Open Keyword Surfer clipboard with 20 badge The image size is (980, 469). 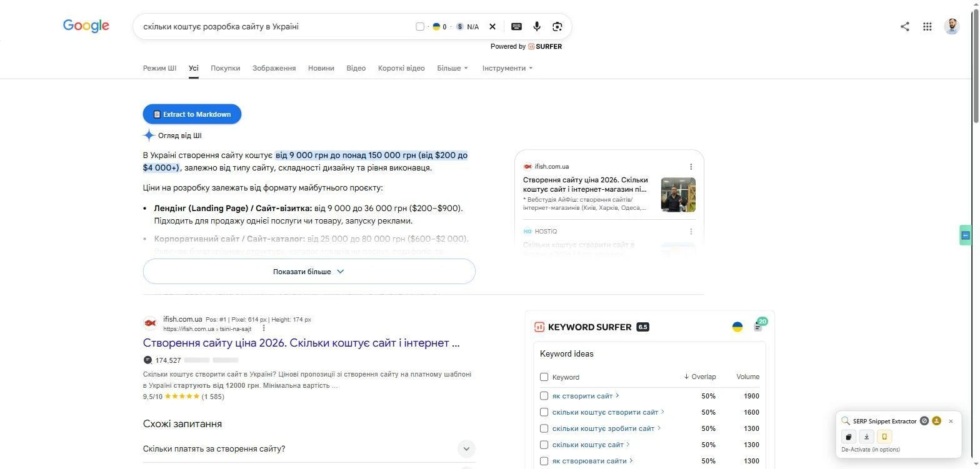click(x=759, y=325)
